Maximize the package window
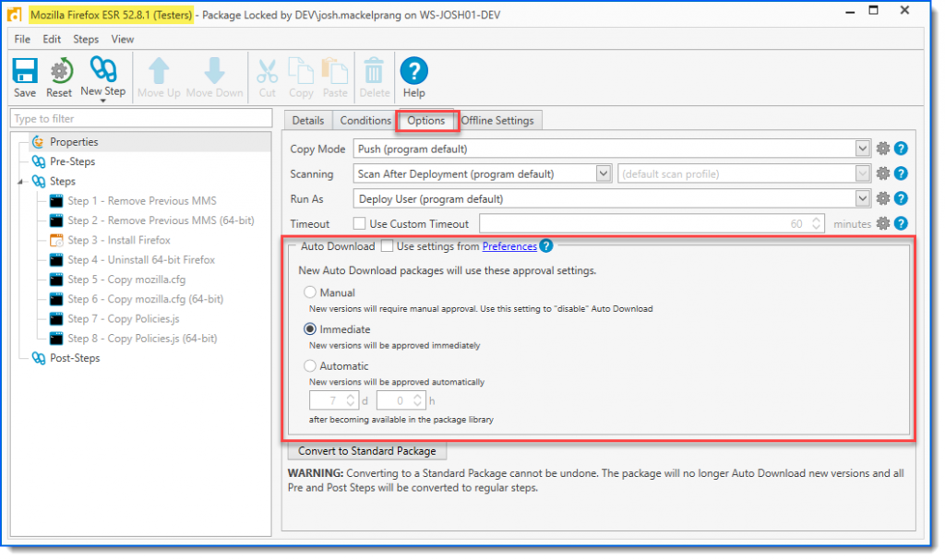Screen dimensions: 945x560 (x=873, y=11)
